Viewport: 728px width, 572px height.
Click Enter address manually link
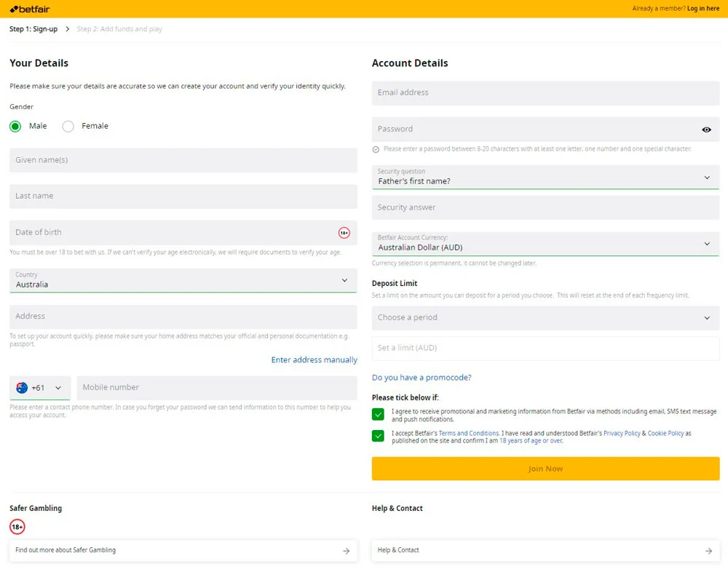coord(314,360)
